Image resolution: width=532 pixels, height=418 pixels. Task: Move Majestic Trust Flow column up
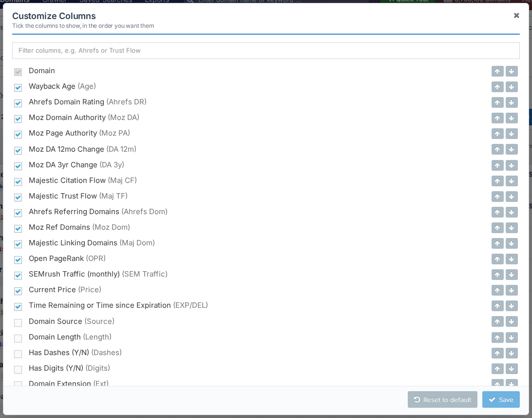point(497,197)
